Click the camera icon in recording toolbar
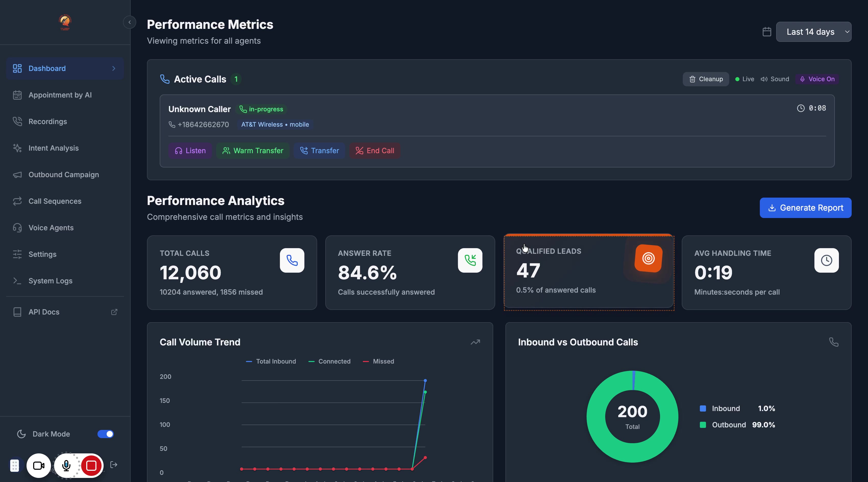Image resolution: width=868 pixels, height=482 pixels. (39, 465)
